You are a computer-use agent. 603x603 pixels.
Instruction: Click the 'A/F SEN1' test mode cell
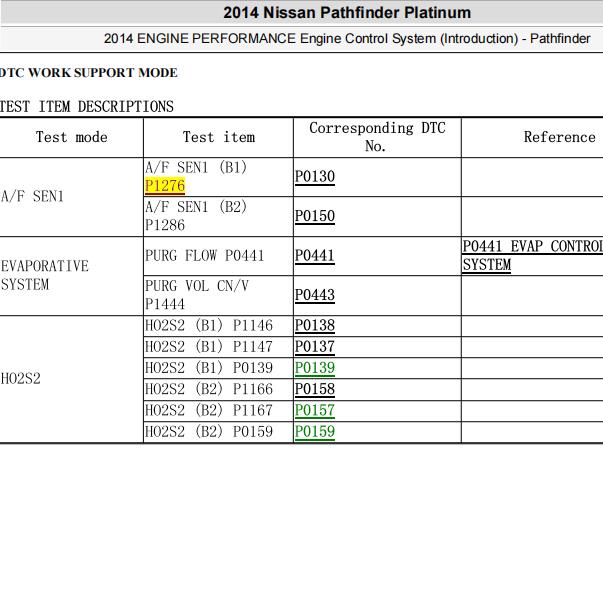[x=71, y=197]
